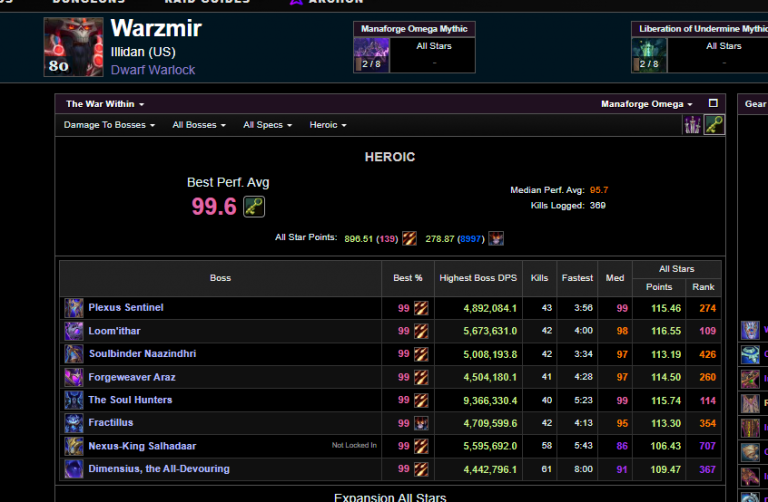
Task: Click Highest Boss DPS column header
Action: tap(478, 278)
